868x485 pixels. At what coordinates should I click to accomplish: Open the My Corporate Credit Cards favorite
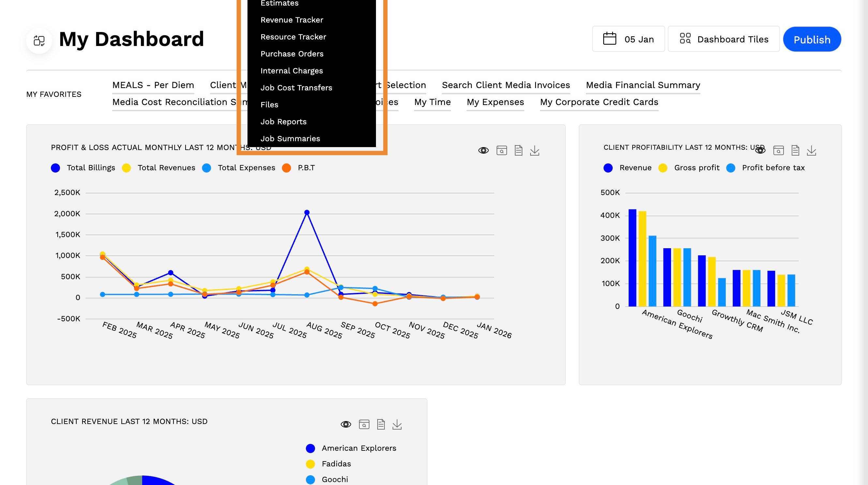tap(599, 102)
